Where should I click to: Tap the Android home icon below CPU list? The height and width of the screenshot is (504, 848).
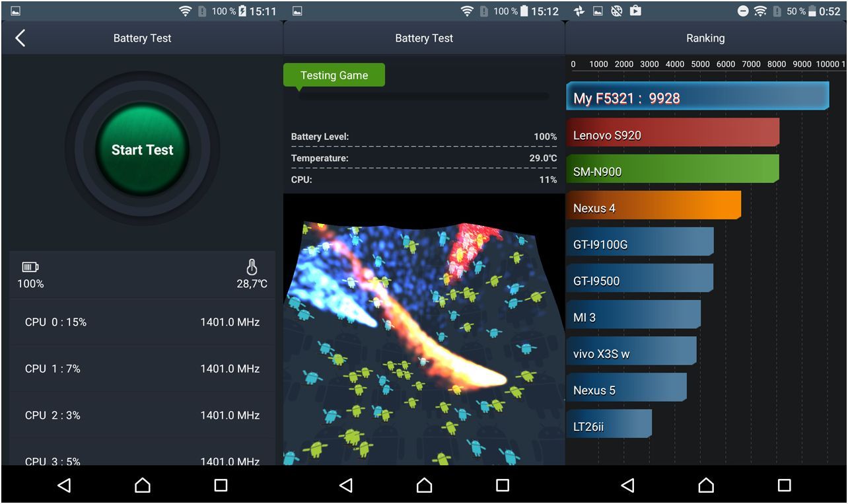142,486
